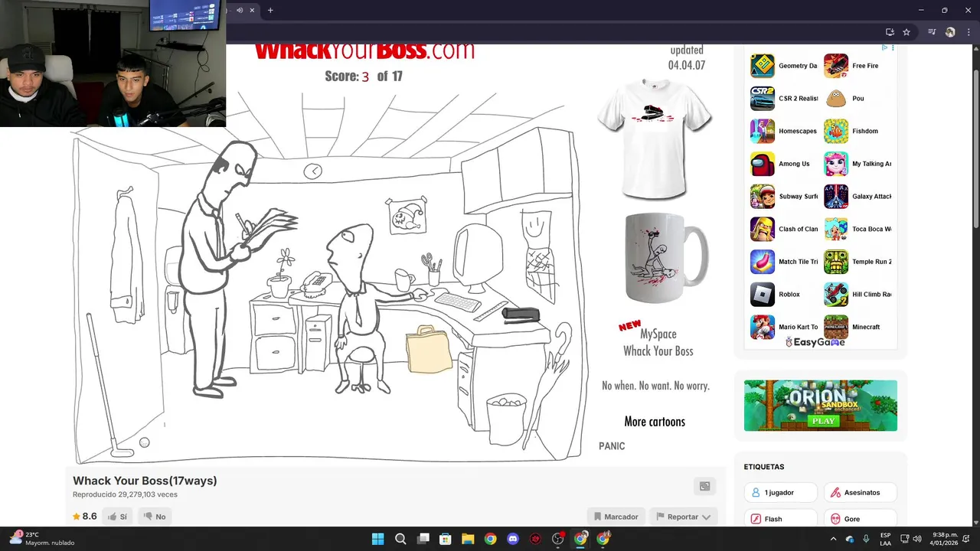The width and height of the screenshot is (980, 551).
Task: Bookmark this page with the star icon
Action: (906, 32)
